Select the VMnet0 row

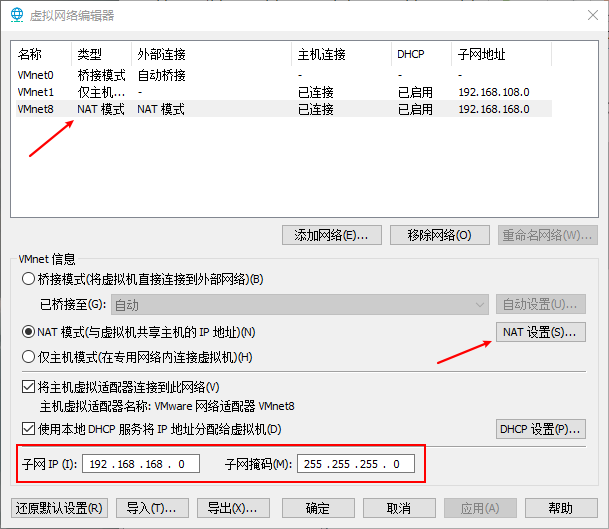click(284, 75)
